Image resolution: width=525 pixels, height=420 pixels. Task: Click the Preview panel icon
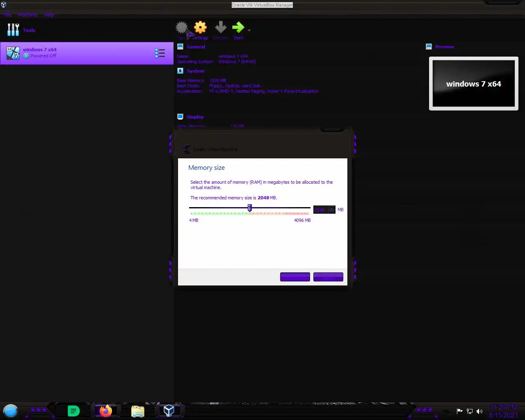pyautogui.click(x=429, y=47)
